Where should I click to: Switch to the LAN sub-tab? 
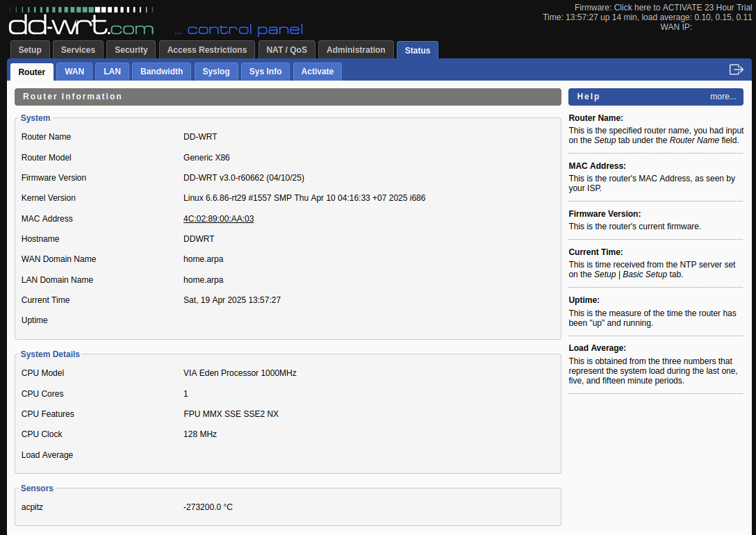(113, 72)
